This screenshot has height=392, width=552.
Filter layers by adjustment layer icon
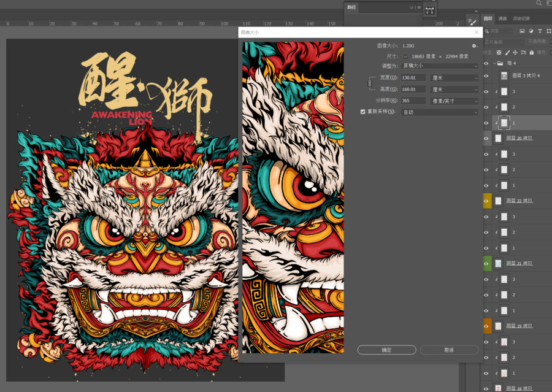coord(531,31)
